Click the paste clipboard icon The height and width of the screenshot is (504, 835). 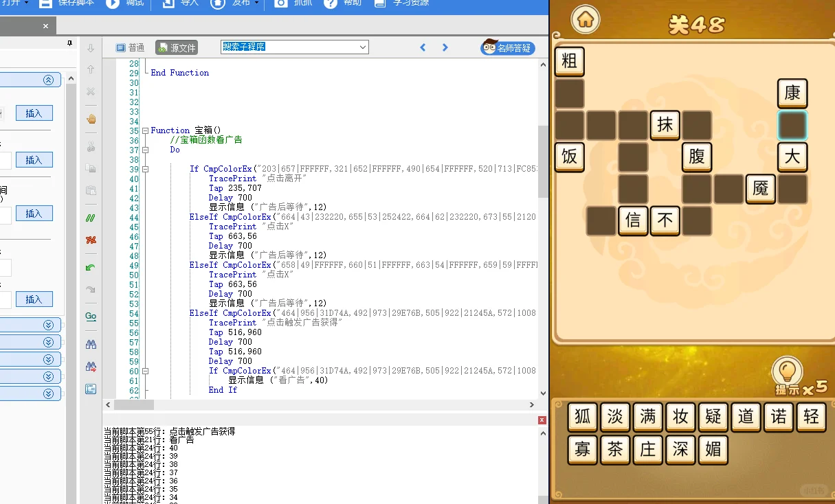pyautogui.click(x=91, y=190)
